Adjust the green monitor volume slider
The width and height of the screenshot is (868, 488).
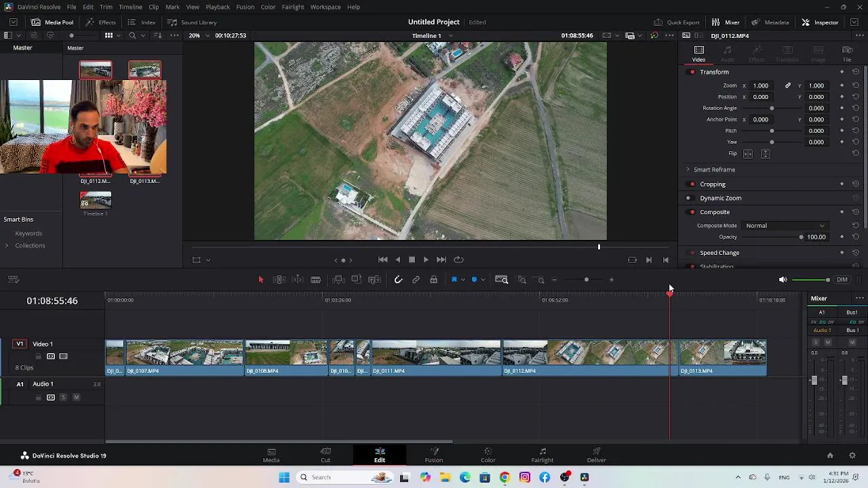811,280
